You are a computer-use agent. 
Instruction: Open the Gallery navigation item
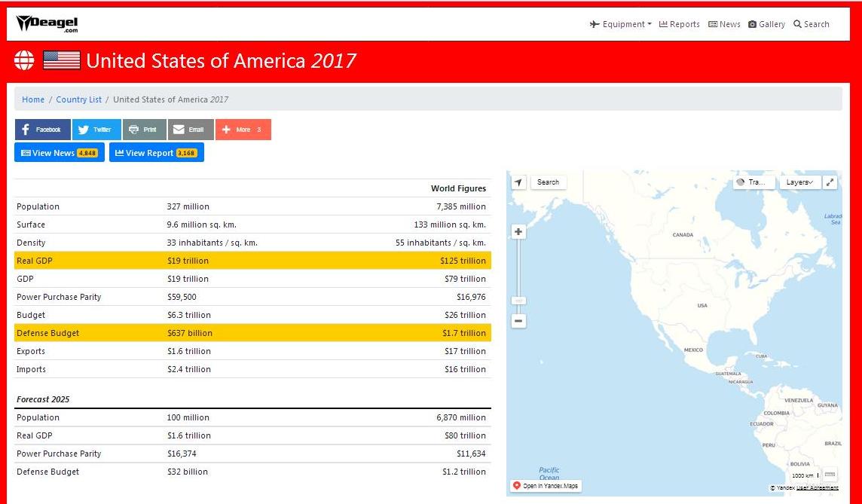pyautogui.click(x=766, y=24)
